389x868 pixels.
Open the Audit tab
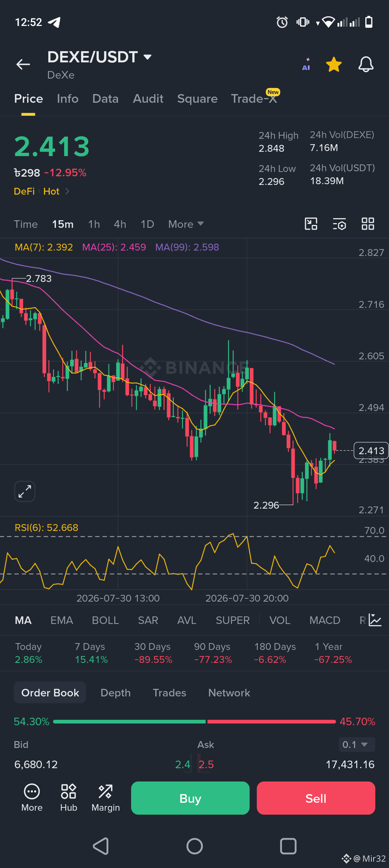coord(148,98)
